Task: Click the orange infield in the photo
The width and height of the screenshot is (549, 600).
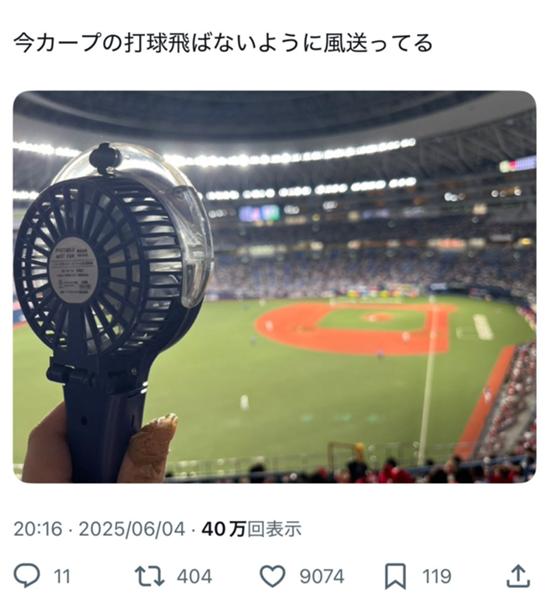Action: [x=356, y=328]
